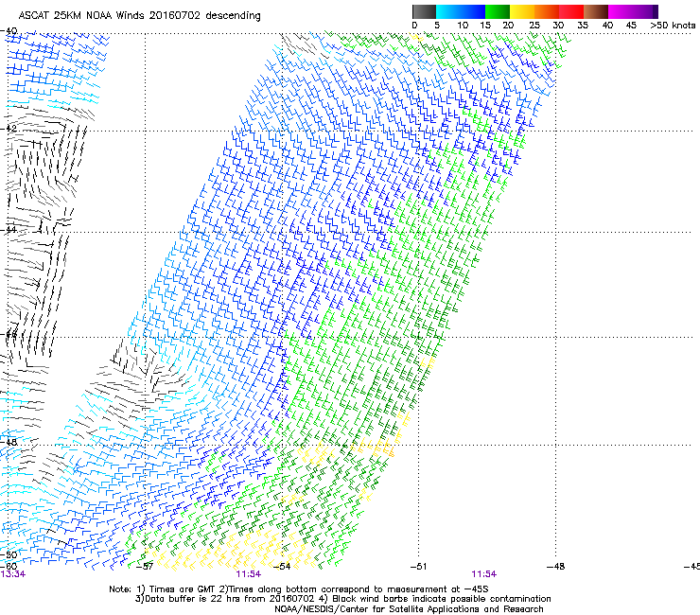The height and width of the screenshot is (615, 700).
Task: Click the 'Note: 1) Times are GMT' footnote line
Action: (299, 589)
